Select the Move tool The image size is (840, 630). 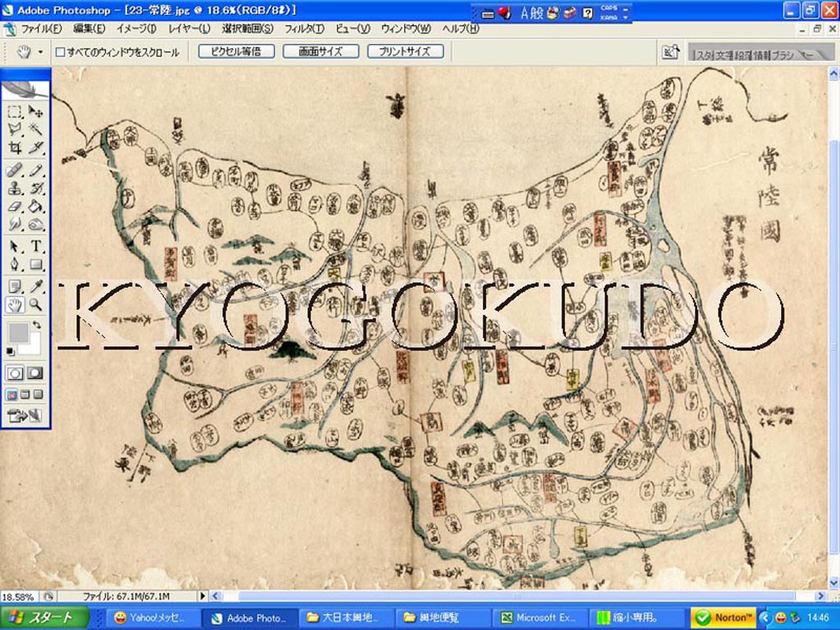[35, 111]
